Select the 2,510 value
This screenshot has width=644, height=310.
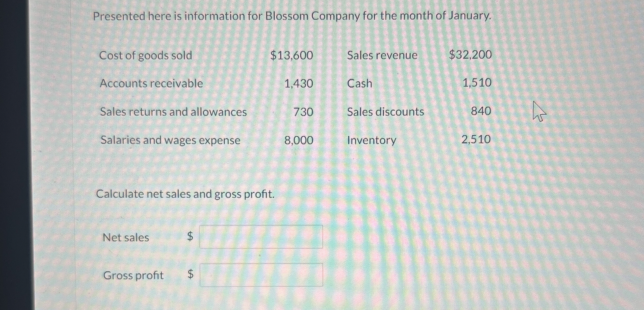pos(476,140)
